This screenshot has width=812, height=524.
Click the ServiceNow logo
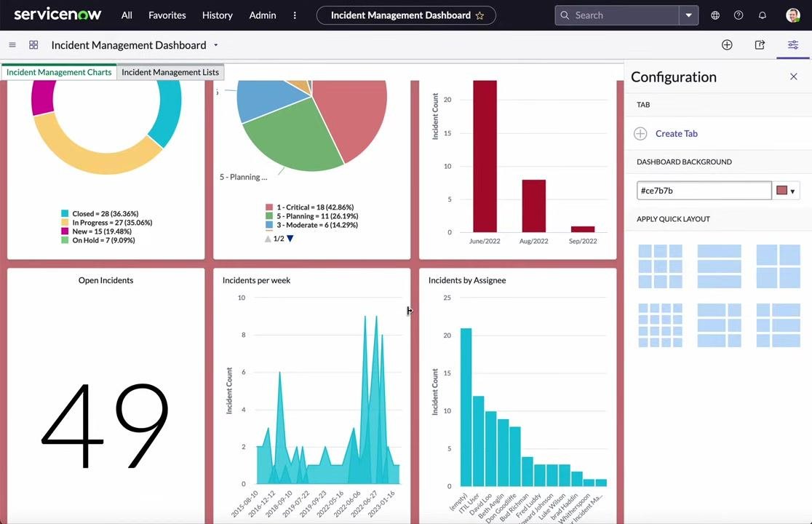tap(57, 15)
